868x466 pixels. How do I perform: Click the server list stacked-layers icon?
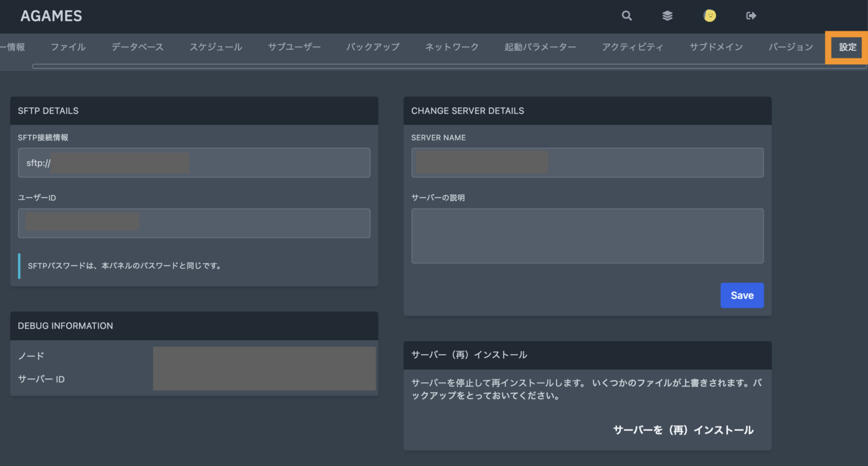[667, 16]
